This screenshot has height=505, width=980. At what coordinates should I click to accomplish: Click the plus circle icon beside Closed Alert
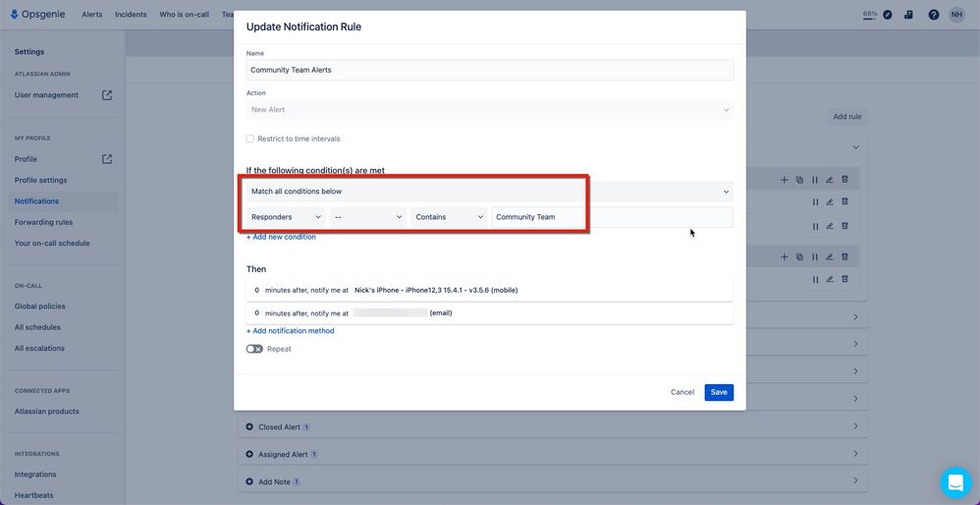(x=249, y=426)
